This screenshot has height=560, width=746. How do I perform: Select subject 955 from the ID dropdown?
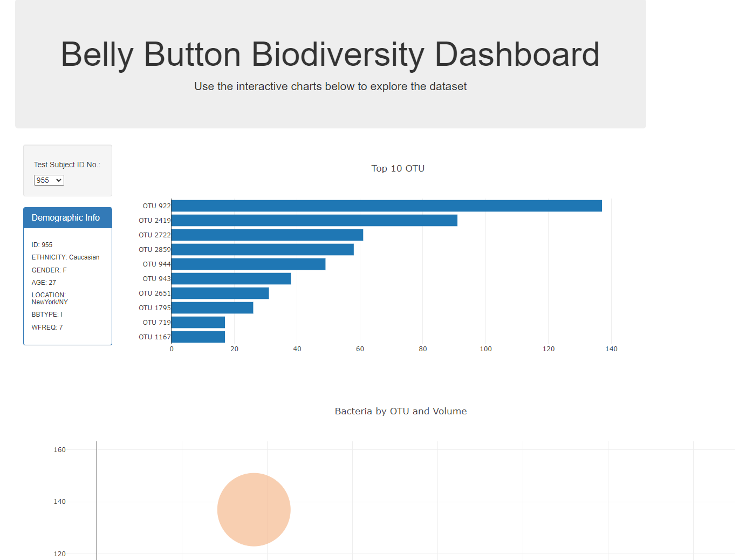(x=44, y=180)
